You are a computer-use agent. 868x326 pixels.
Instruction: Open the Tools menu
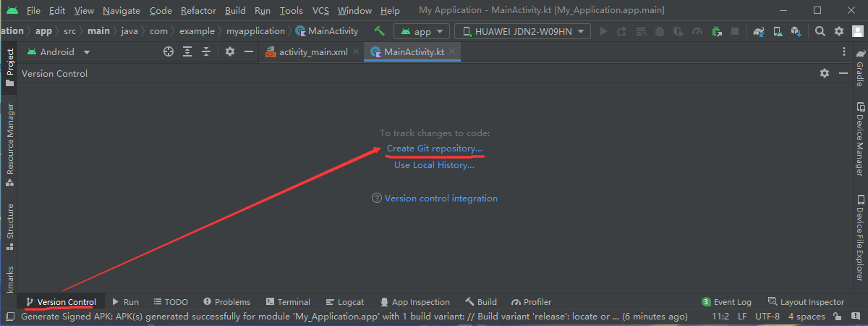point(291,11)
